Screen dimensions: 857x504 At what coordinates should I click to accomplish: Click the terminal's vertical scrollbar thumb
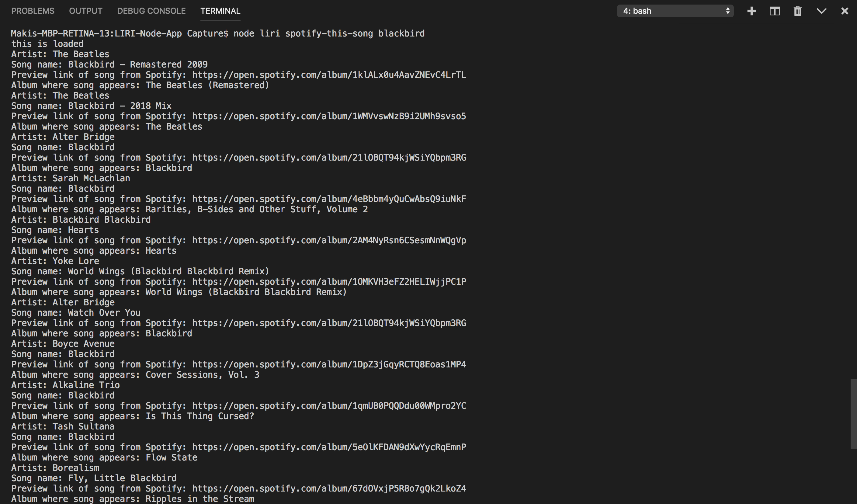pyautogui.click(x=853, y=414)
